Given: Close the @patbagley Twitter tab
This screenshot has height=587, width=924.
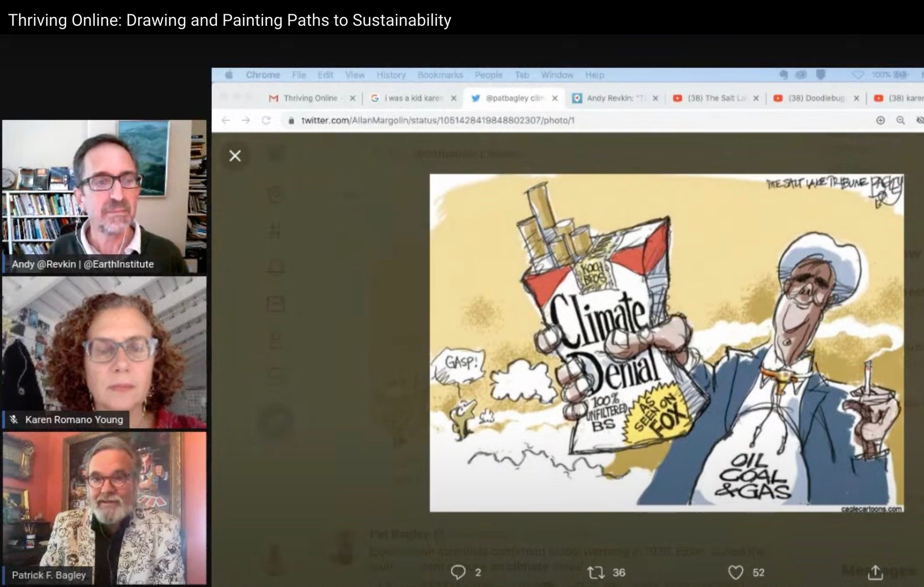Looking at the screenshot, I should (555, 98).
